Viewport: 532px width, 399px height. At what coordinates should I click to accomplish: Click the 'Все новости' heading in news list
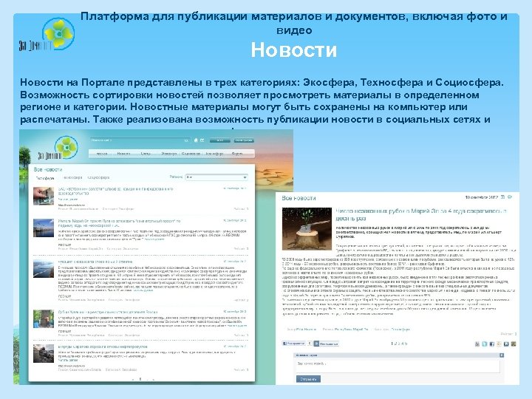pos(48,169)
